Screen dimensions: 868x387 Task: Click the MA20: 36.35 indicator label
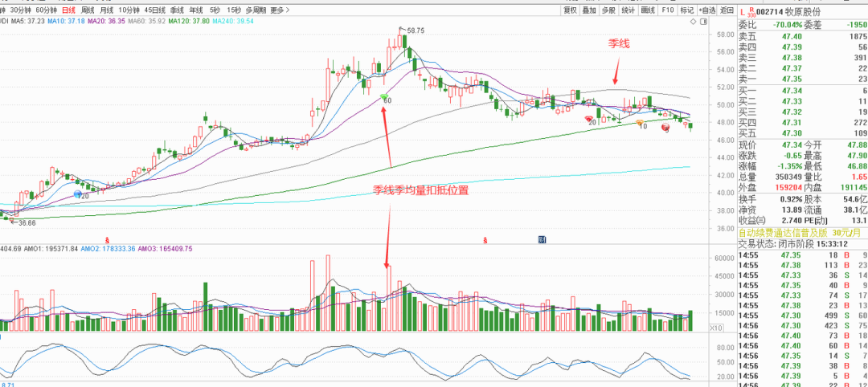tap(106, 20)
